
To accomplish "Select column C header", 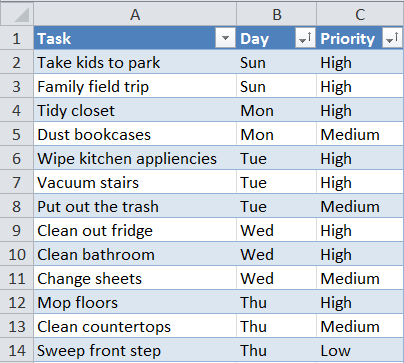I will click(360, 14).
